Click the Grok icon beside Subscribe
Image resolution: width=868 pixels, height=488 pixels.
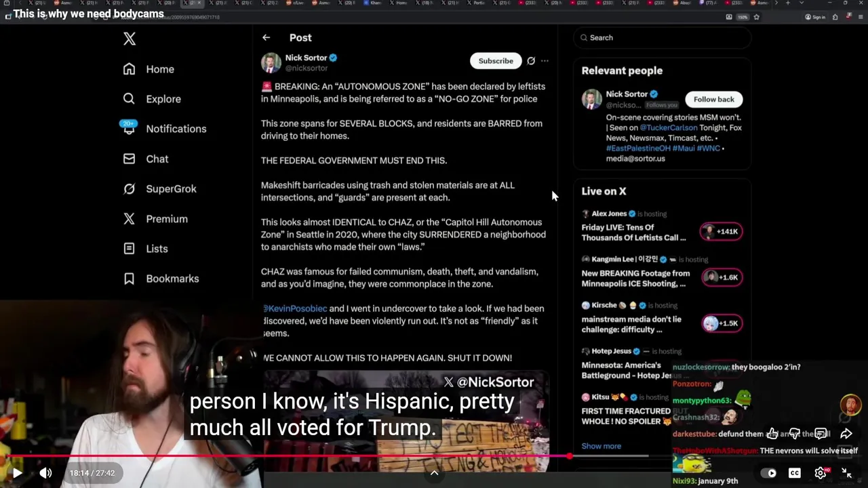[531, 61]
